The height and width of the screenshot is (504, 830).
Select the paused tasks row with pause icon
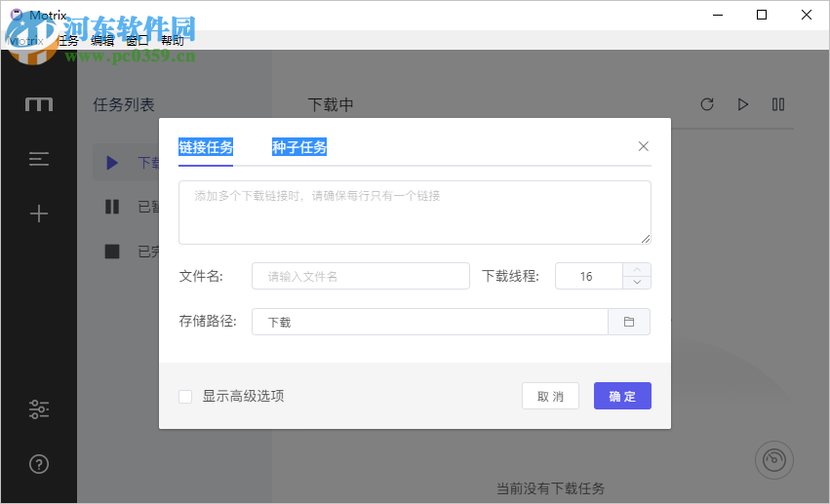coord(127,207)
